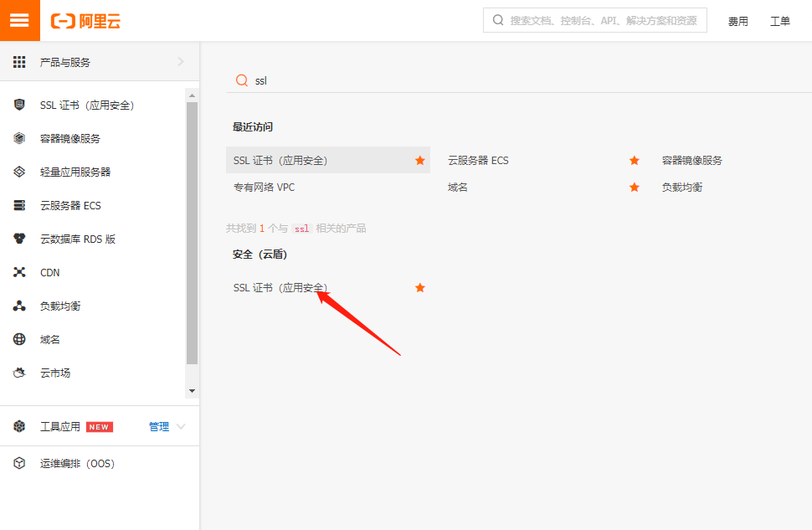
Task: Click the 最近访问 heading
Action: click(253, 127)
